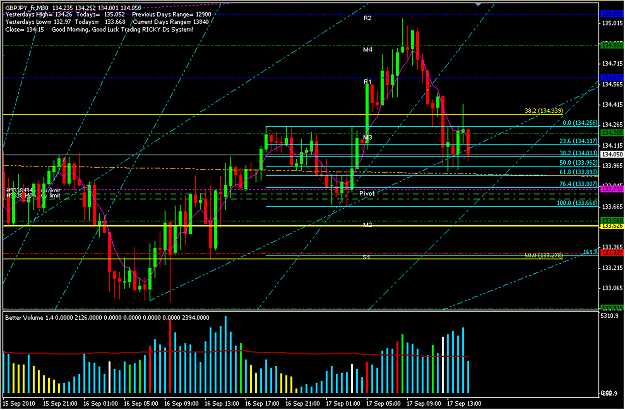This screenshot has height=410, width=625.
Task: Click the "17 Sep 01:00" time axis label
Action: (x=343, y=403)
